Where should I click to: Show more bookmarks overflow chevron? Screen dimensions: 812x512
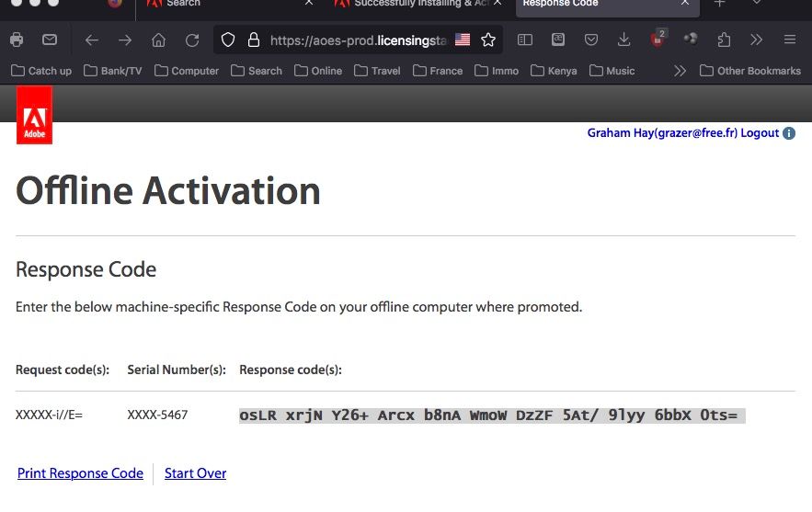(x=680, y=71)
